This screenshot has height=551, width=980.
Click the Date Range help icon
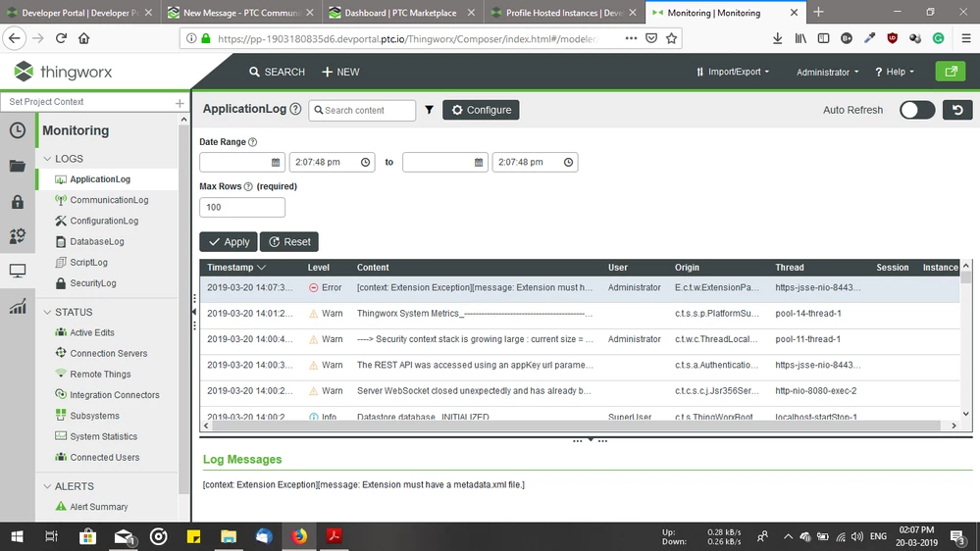tap(252, 142)
